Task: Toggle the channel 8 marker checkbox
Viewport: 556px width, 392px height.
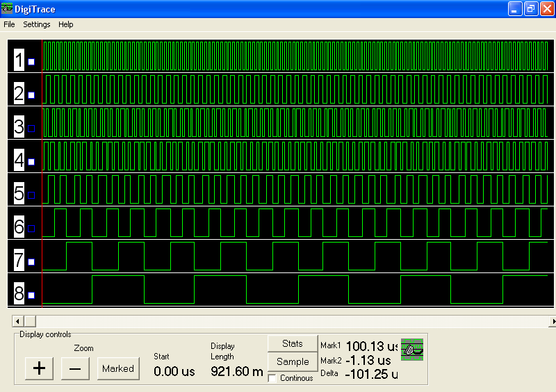Action: (x=31, y=295)
